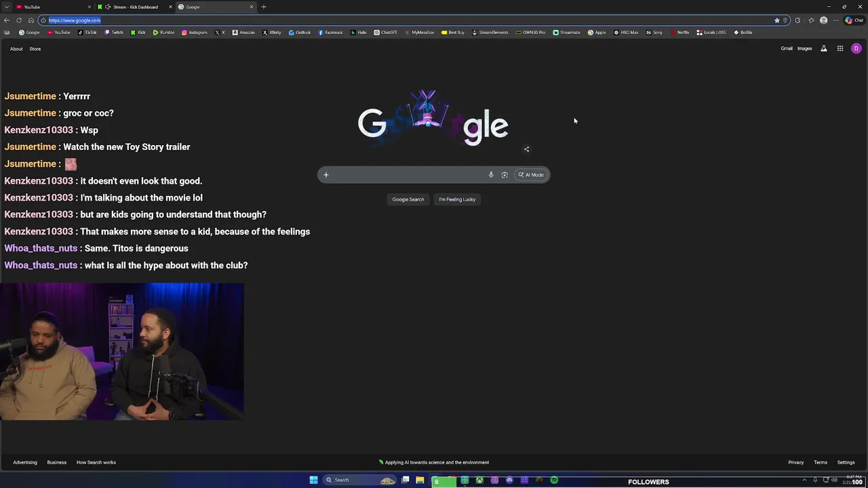The width and height of the screenshot is (868, 488).
Task: Open the ChatGPT bookmark
Action: 386,33
